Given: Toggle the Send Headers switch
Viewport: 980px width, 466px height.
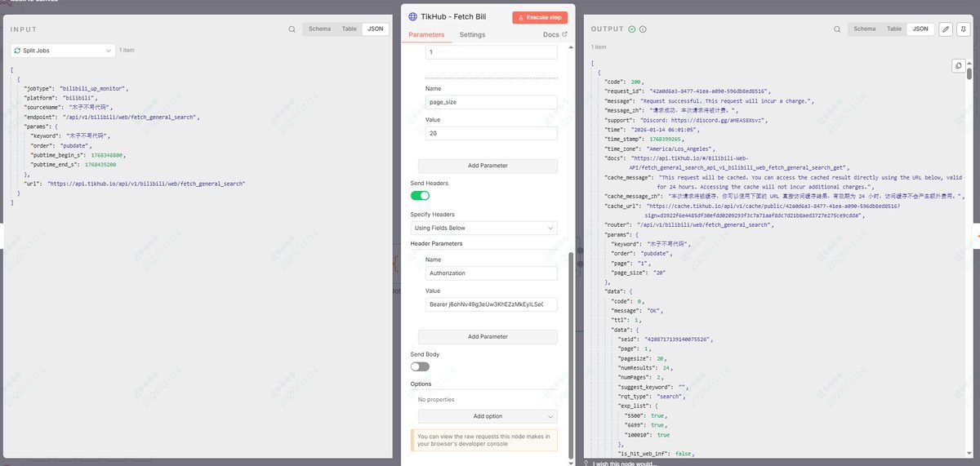Looking at the screenshot, I should coord(420,196).
